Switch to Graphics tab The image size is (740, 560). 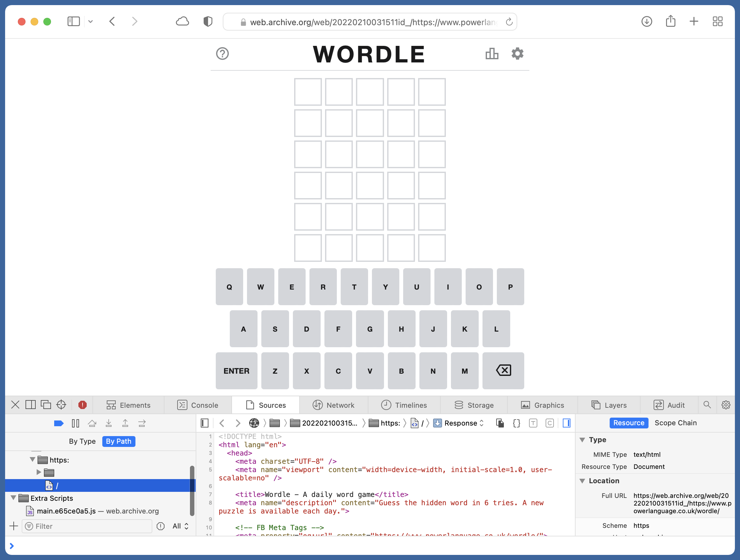point(542,405)
